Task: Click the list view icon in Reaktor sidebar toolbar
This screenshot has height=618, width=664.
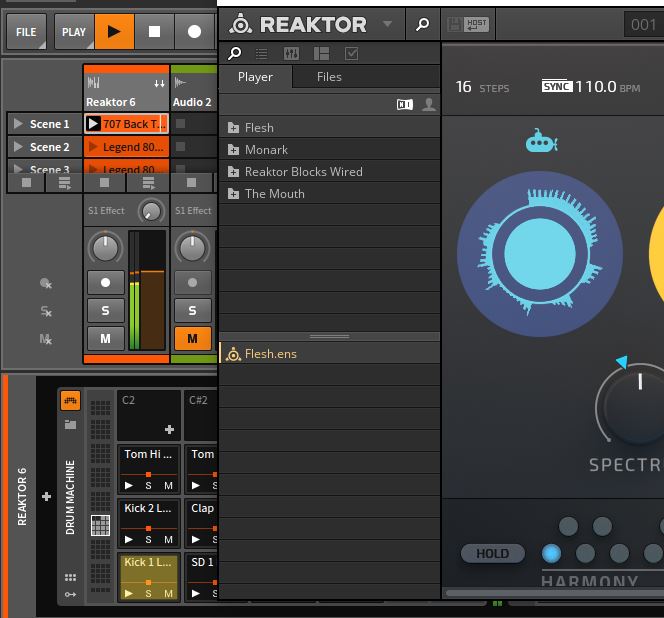Action: point(262,54)
